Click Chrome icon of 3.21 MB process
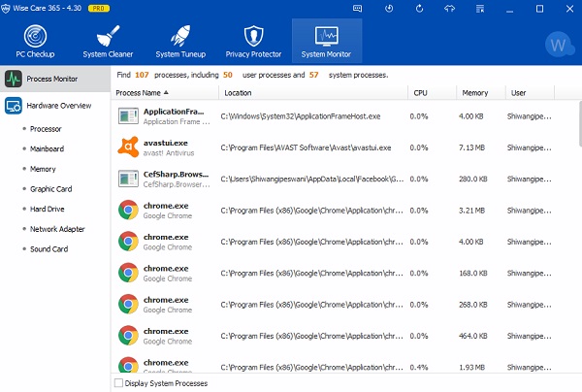 [x=128, y=211]
